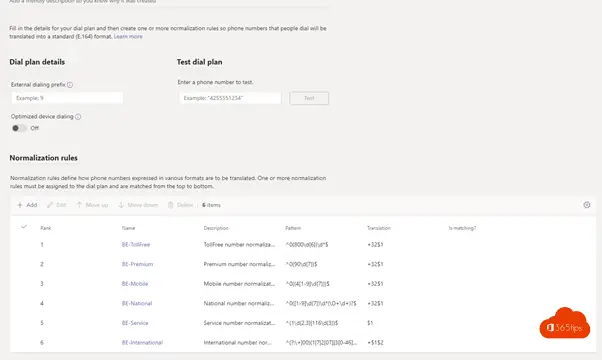Focus the External dialing prefix field

click(x=67, y=98)
